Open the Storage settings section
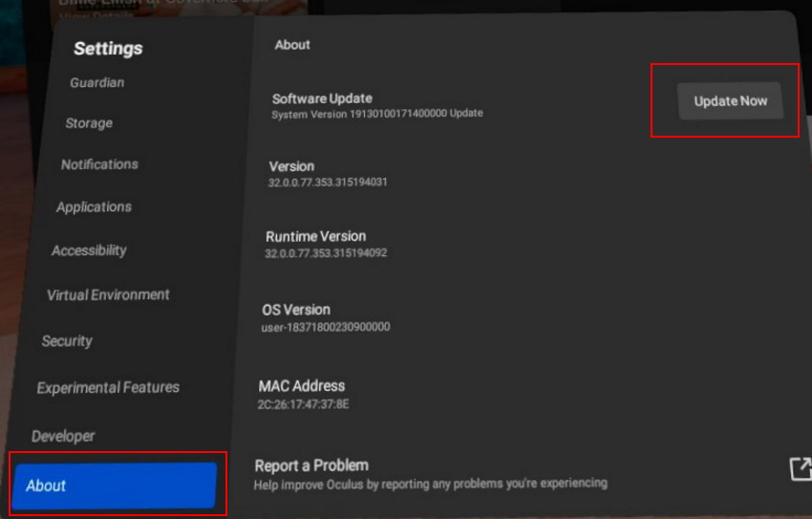The height and width of the screenshot is (519, 812). click(89, 123)
